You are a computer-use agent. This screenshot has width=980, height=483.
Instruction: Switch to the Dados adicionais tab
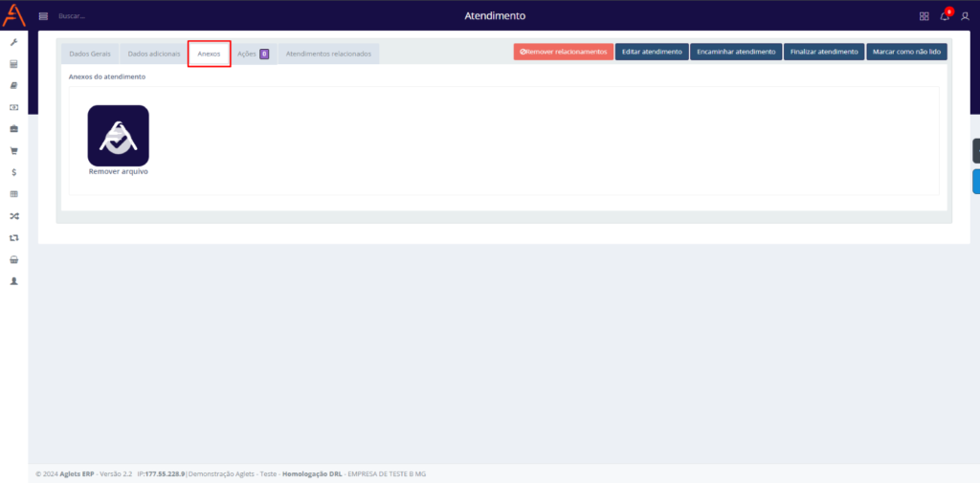click(154, 54)
